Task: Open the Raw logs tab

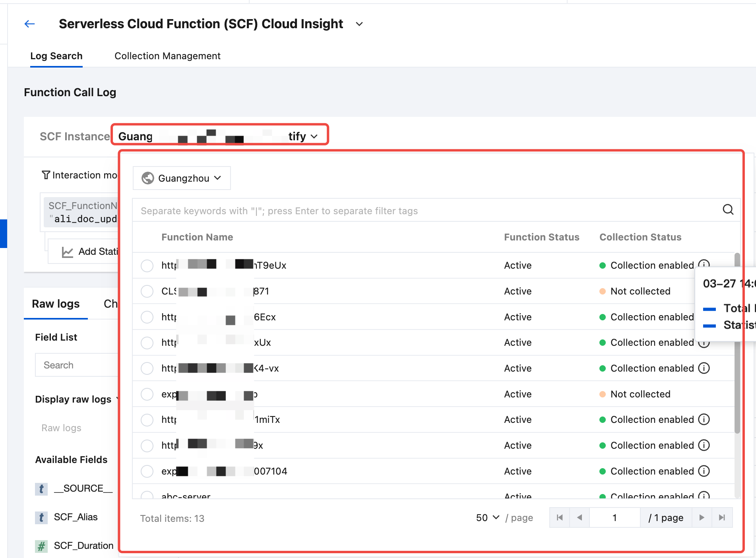Action: [x=56, y=304]
